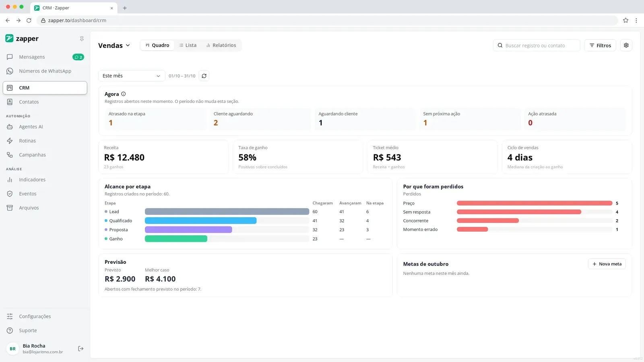Open the browser menu with three dots
644x362 pixels.
point(636,20)
